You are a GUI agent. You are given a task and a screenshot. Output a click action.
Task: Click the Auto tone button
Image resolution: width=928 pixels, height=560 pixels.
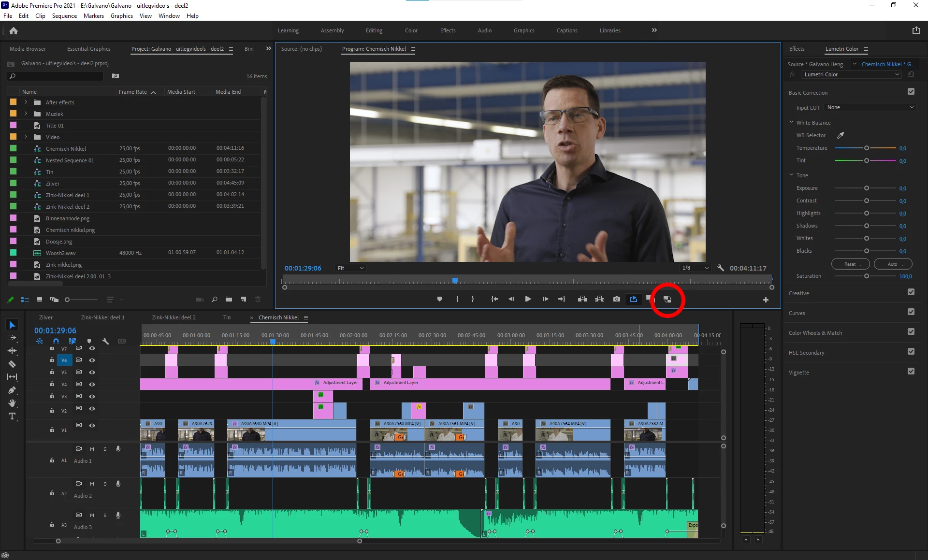tap(892, 264)
